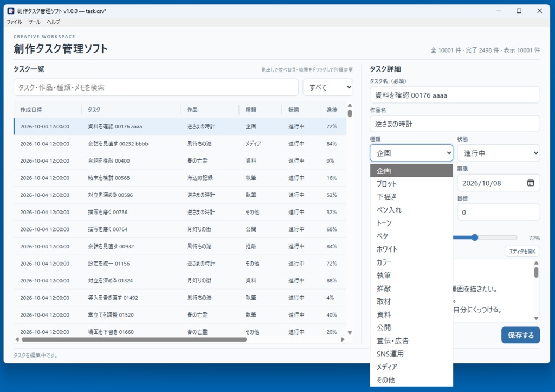Click the memo text line 自分にくっつける。
Viewport: 555px width, 392px height.
click(x=478, y=310)
